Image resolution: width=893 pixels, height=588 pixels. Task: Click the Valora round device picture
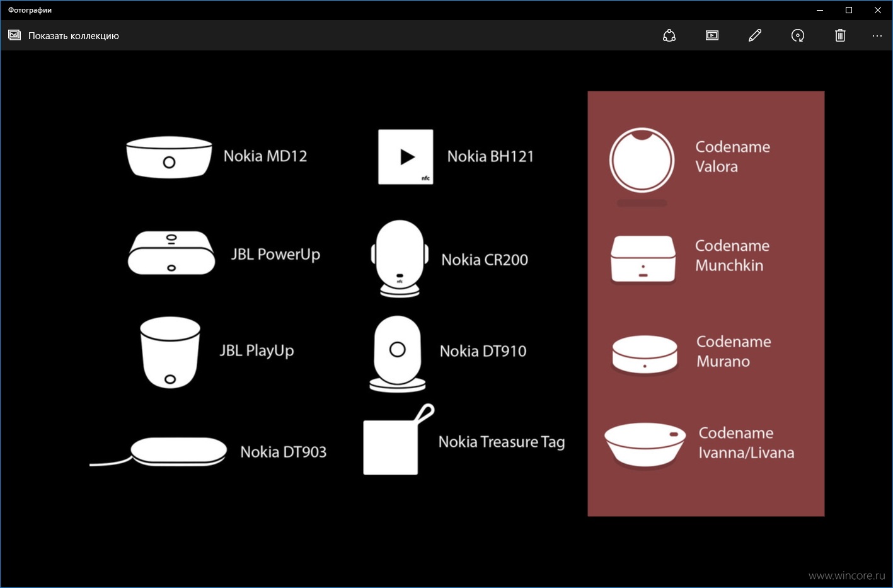pyautogui.click(x=642, y=160)
